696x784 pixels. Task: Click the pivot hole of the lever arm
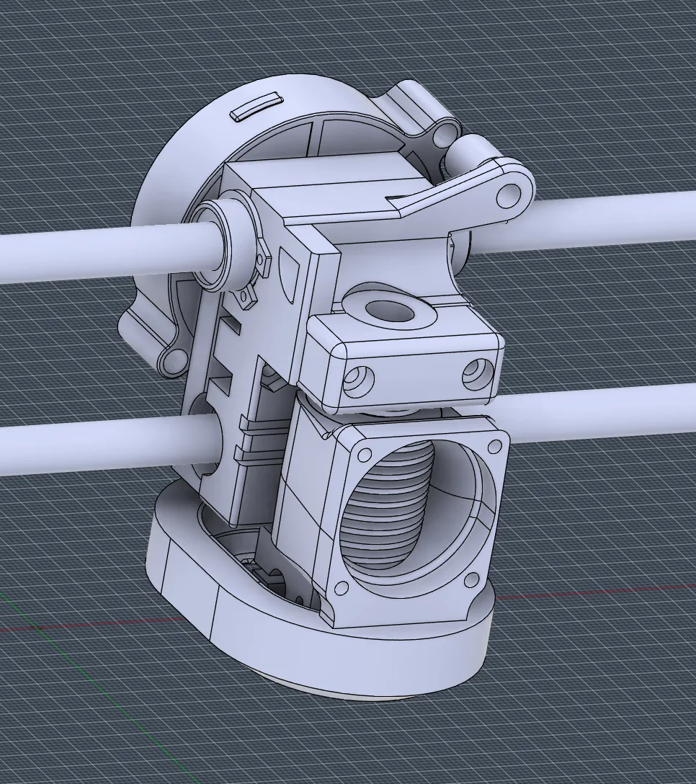(x=509, y=195)
